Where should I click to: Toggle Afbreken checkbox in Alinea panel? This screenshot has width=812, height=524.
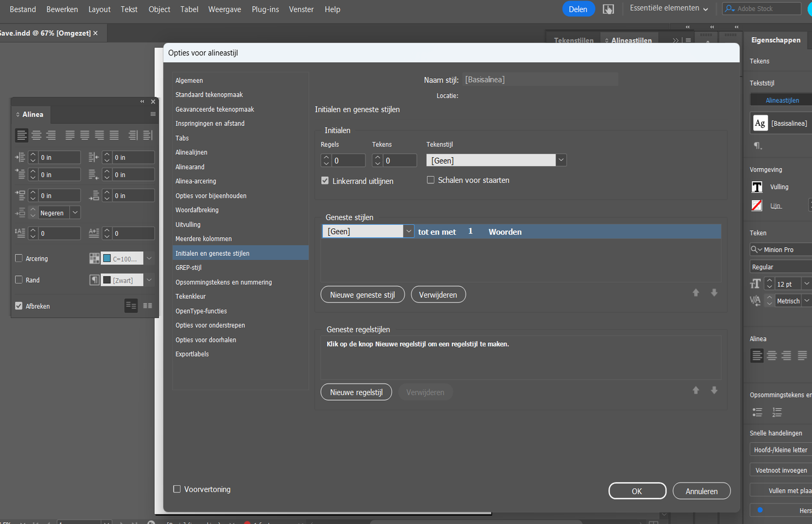(x=19, y=306)
